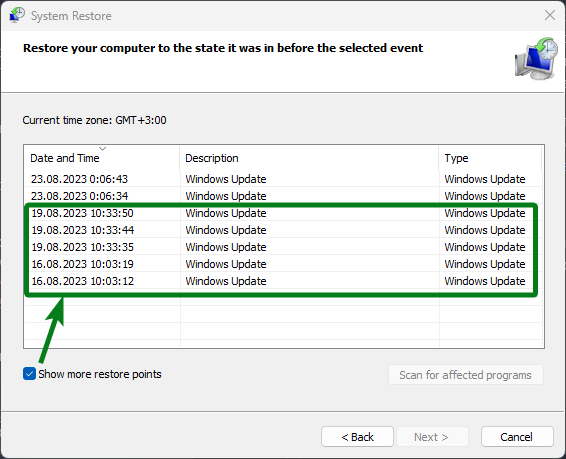Select restore point 23.08.2023 0:06:43

tap(283, 179)
